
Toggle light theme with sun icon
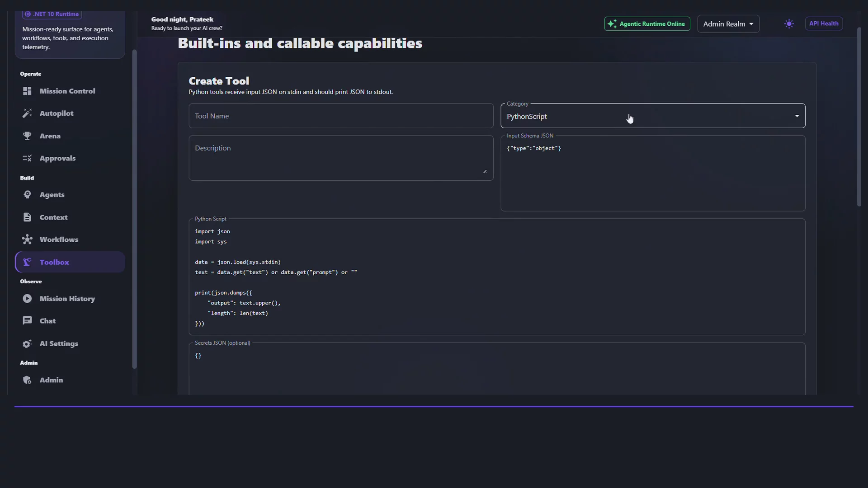tap(789, 24)
